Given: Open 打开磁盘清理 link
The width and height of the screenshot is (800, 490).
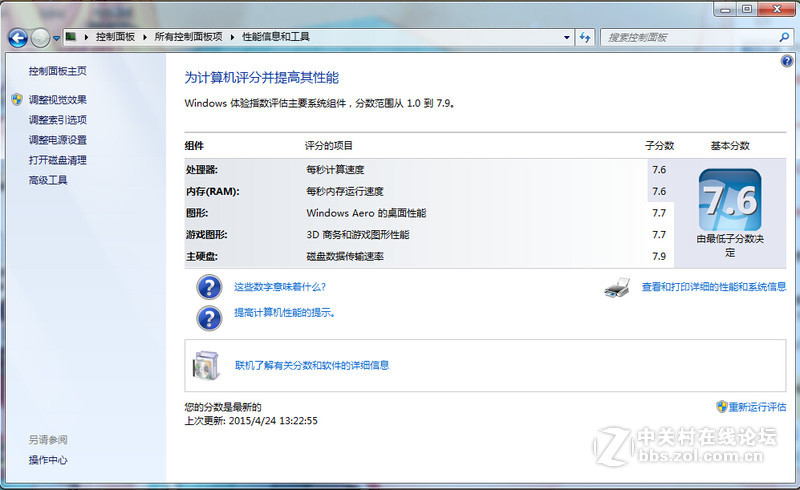Looking at the screenshot, I should (58, 160).
